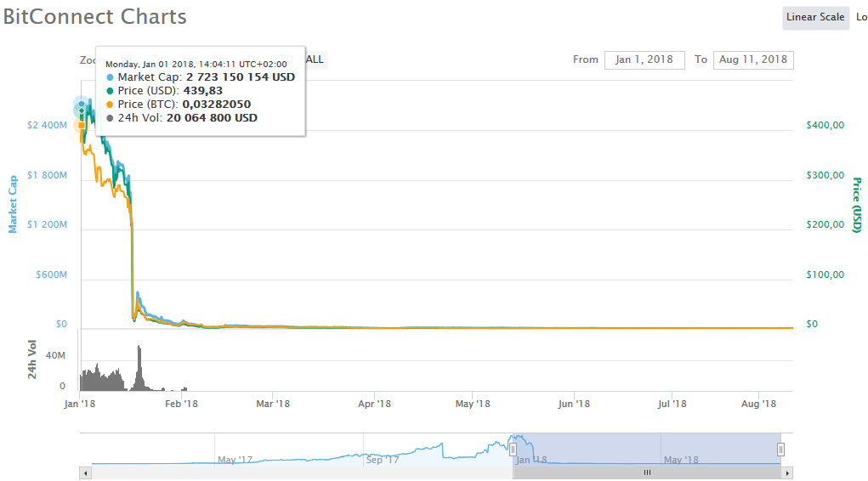Click May '17 label in the navigator
This screenshot has width=868, height=481.
tap(235, 460)
